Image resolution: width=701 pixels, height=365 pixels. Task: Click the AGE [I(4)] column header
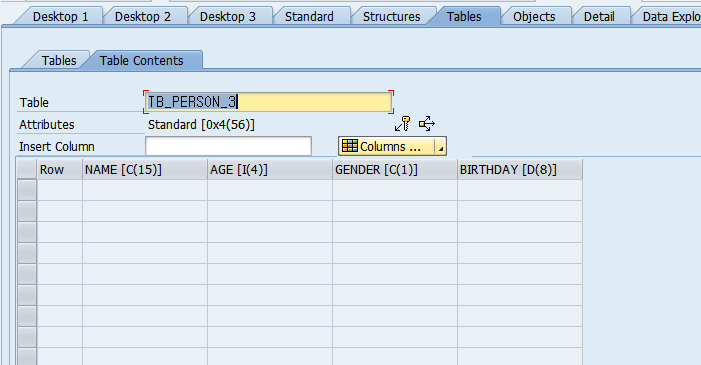click(270, 170)
